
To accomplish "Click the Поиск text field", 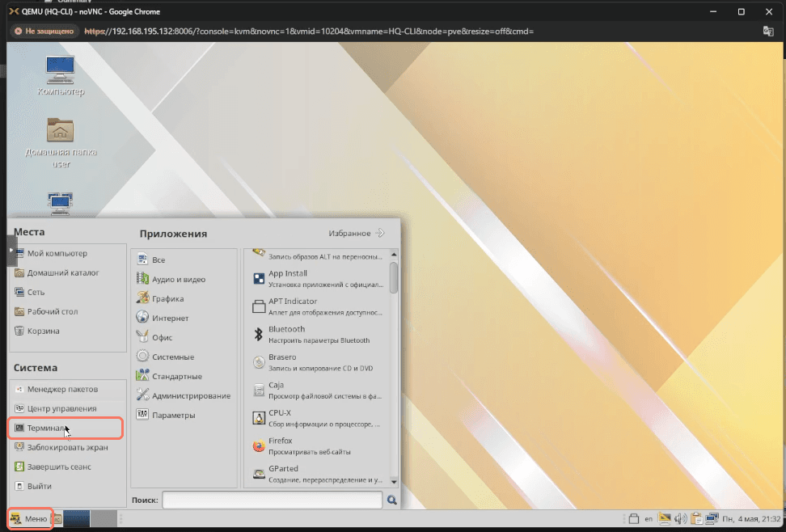I will 273,500.
